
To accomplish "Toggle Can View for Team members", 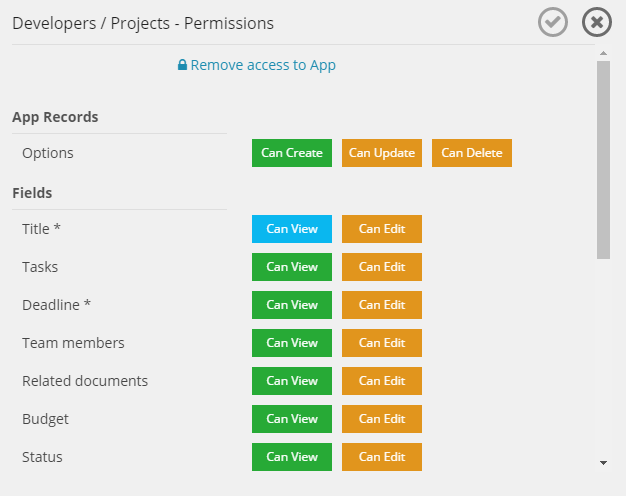I will [291, 343].
